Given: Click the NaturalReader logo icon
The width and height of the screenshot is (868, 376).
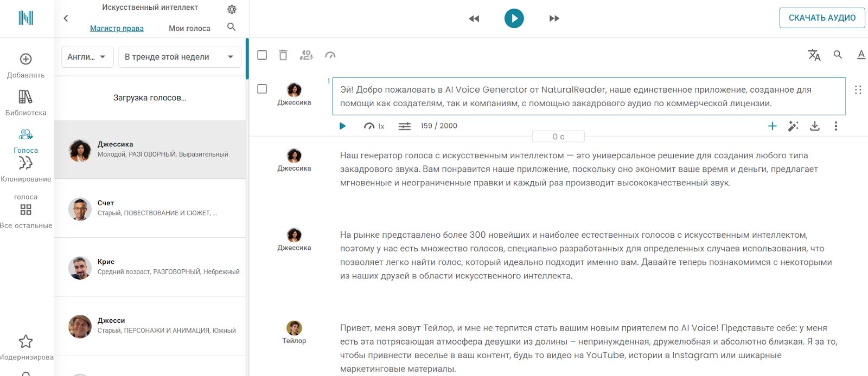Looking at the screenshot, I should point(26,18).
